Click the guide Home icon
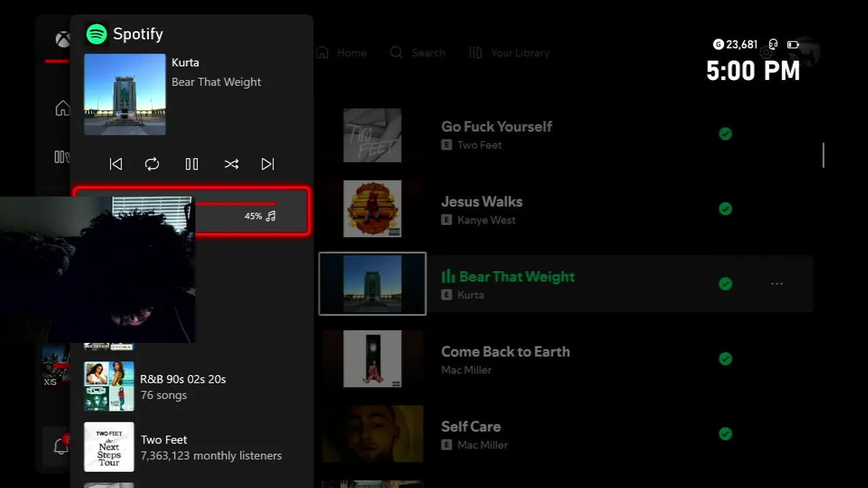The width and height of the screenshot is (868, 488). (x=62, y=108)
